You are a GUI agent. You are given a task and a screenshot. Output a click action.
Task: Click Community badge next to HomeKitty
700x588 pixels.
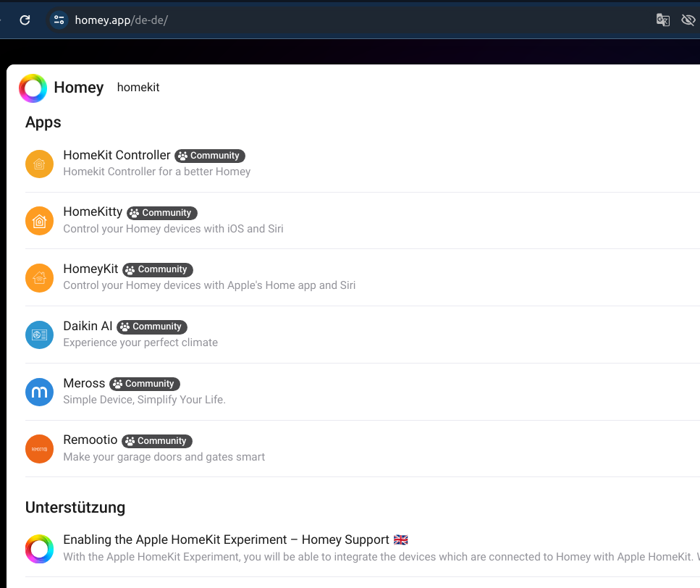161,212
